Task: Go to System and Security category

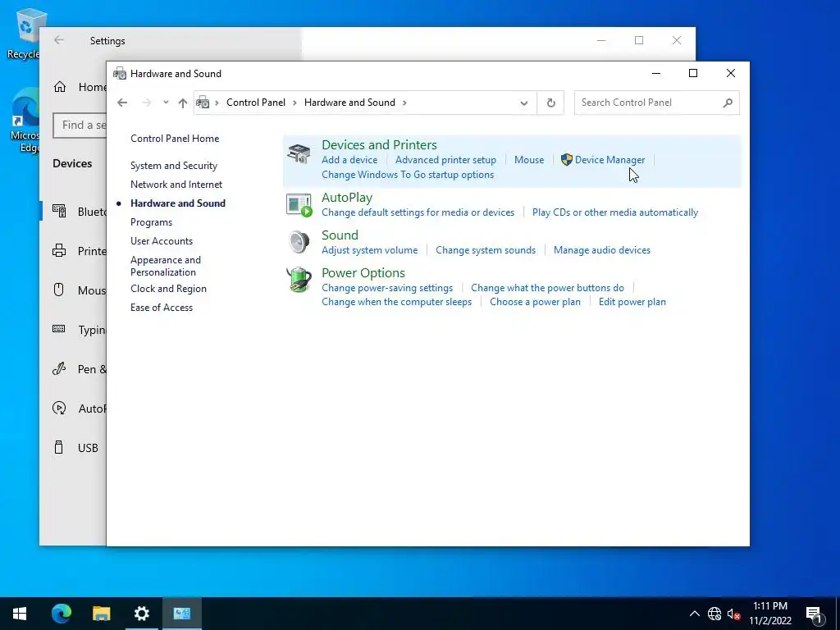Action: point(174,166)
